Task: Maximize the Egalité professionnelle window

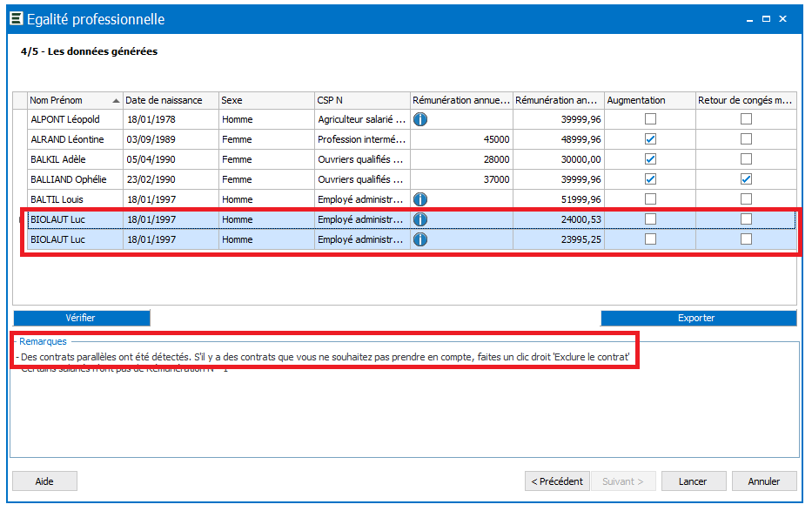Action: click(766, 18)
